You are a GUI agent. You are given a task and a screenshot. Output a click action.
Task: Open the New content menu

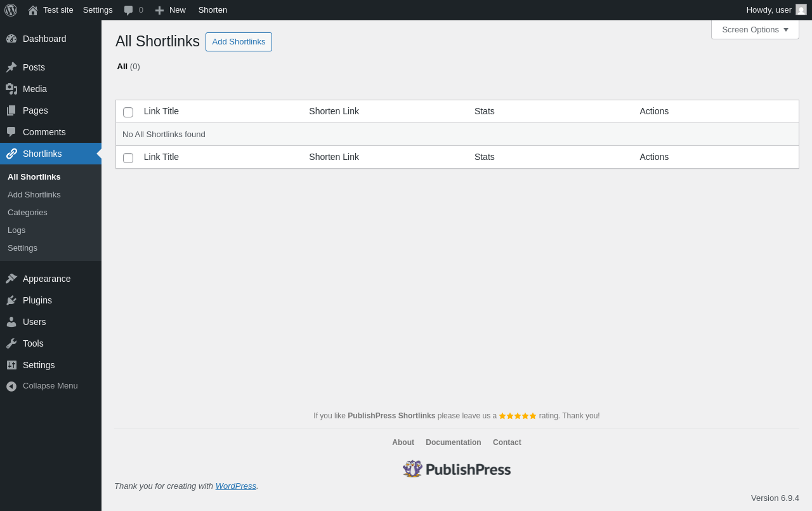171,10
